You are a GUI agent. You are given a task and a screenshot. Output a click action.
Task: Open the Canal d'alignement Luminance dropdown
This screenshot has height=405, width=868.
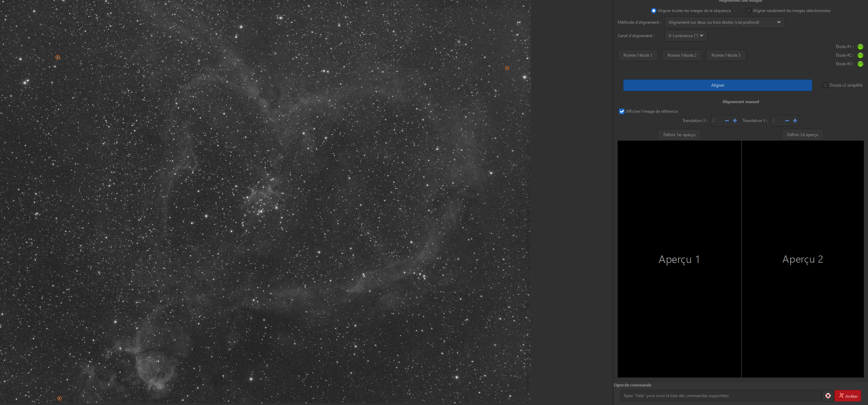[686, 36]
